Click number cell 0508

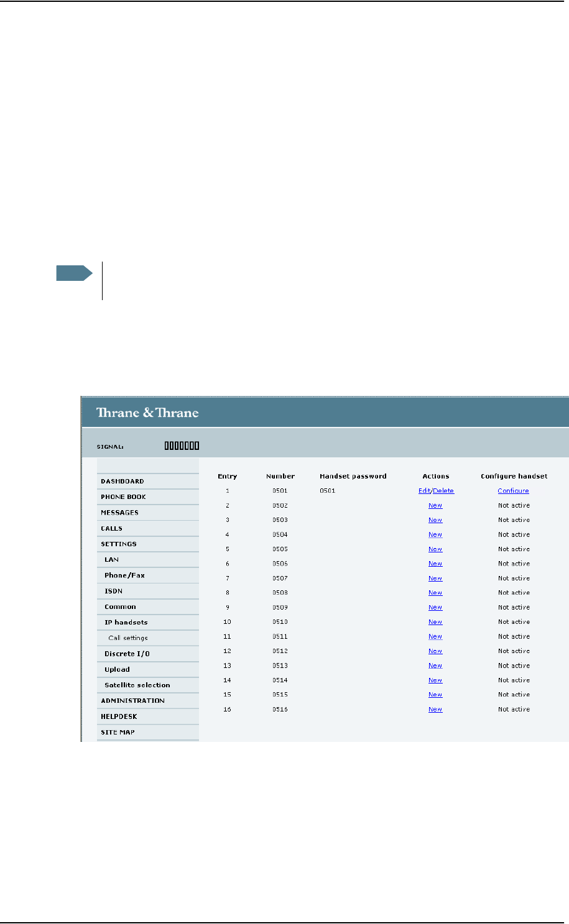point(280,593)
